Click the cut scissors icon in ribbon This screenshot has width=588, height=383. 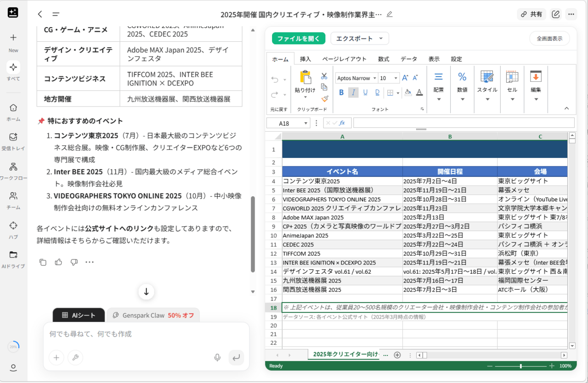[324, 76]
